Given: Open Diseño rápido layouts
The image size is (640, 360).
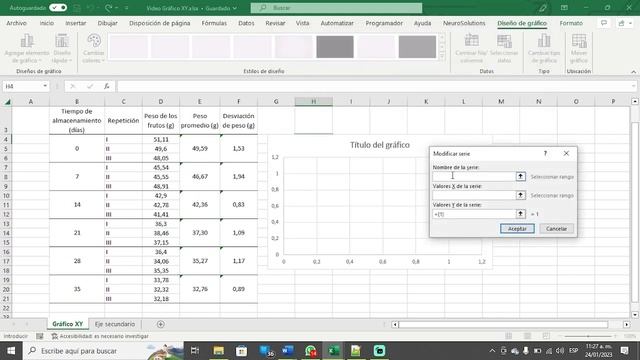Looking at the screenshot, I should (62, 49).
